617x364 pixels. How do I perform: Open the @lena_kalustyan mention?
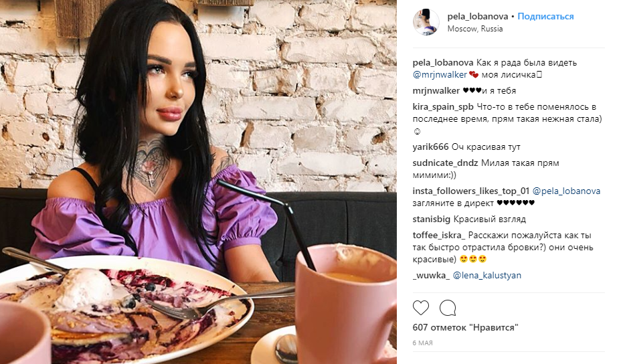coord(487,276)
